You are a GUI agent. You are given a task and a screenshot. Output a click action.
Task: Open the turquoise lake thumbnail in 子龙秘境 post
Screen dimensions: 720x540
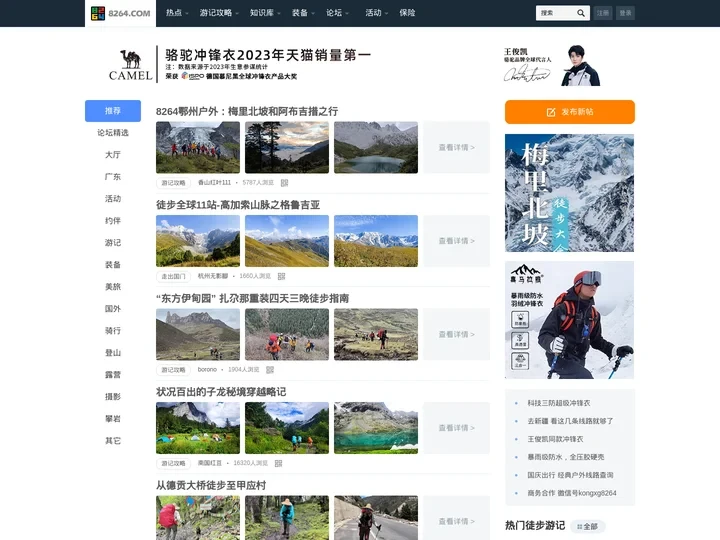coord(376,428)
